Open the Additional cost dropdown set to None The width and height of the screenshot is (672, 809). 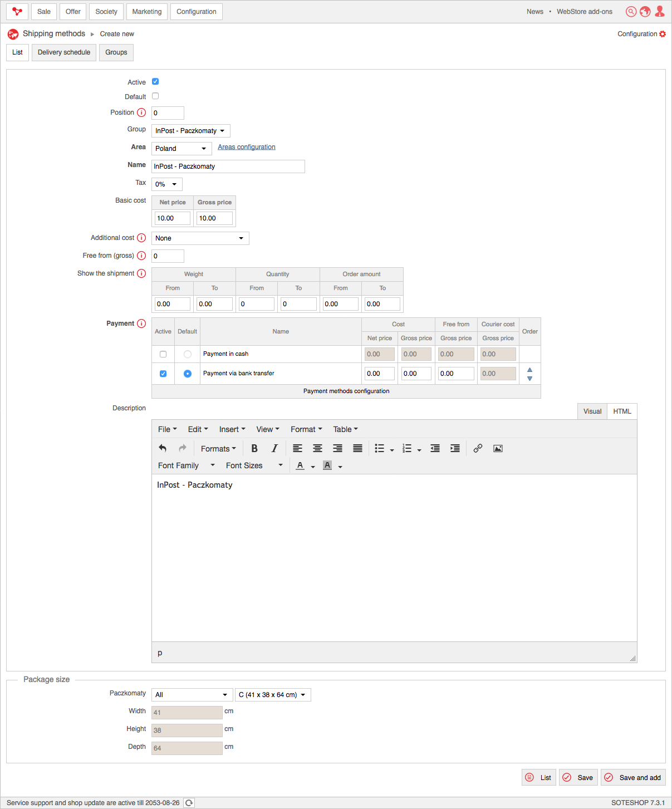click(x=200, y=238)
